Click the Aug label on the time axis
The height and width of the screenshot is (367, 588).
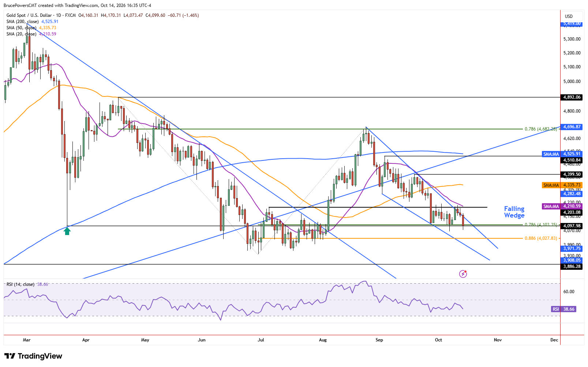pos(323,340)
